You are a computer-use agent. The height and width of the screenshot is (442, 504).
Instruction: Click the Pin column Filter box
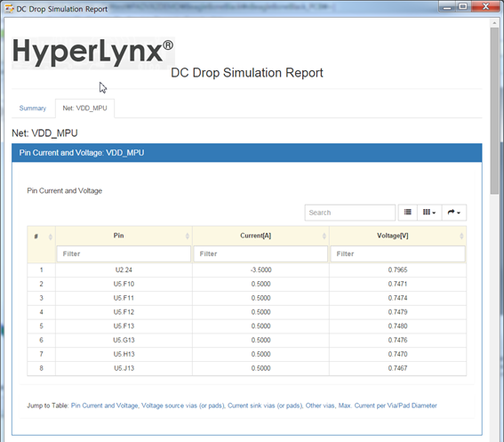pos(124,253)
